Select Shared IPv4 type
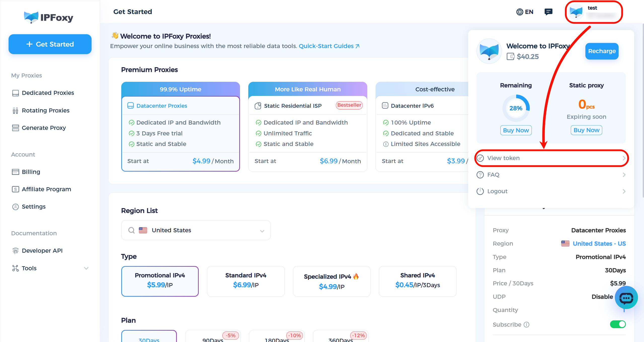 click(x=418, y=281)
